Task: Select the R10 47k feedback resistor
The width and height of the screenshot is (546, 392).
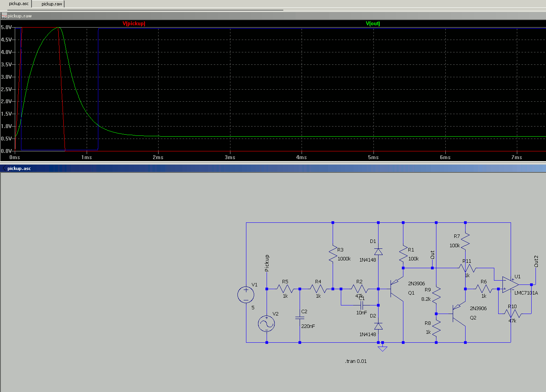Action: [515, 314]
